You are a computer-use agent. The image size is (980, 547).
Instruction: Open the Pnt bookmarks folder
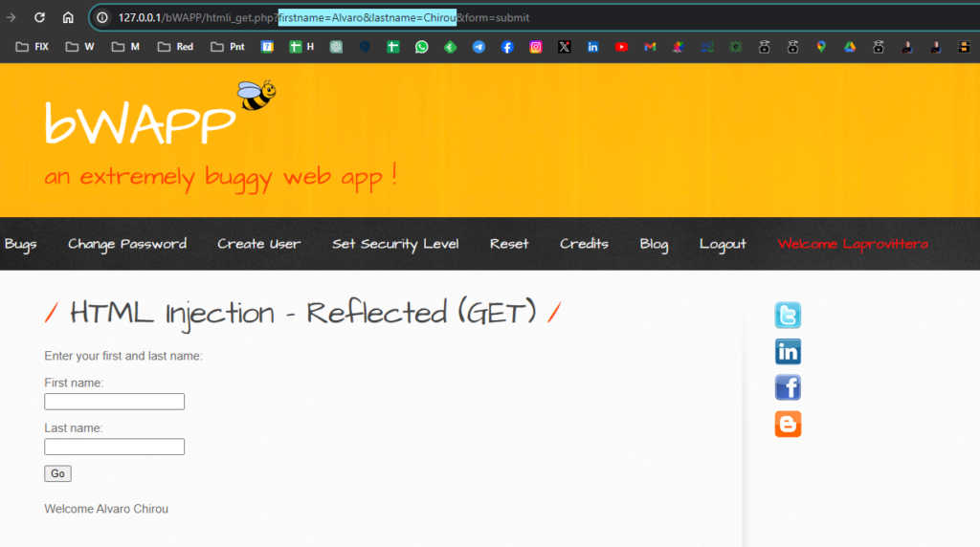point(228,47)
